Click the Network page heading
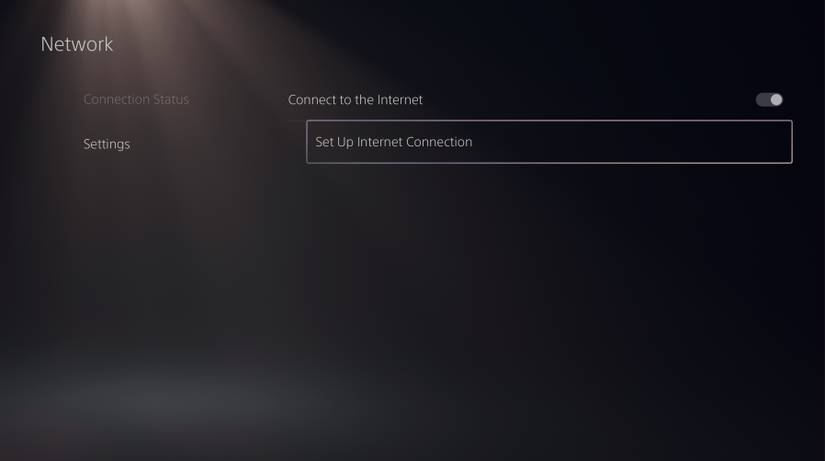825x461 pixels. coord(77,44)
